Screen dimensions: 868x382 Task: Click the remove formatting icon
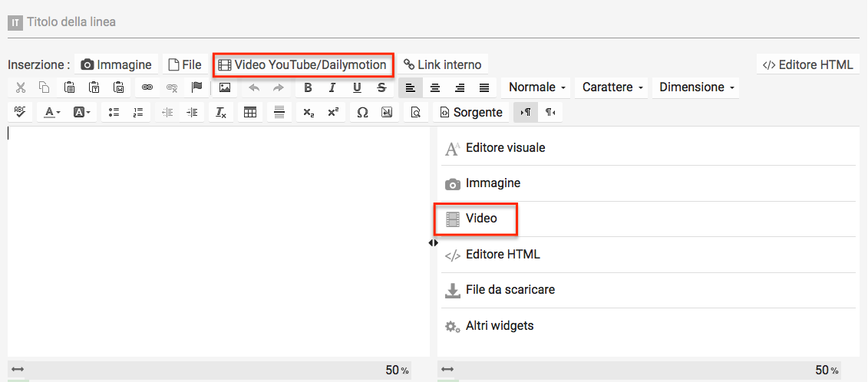coord(221,112)
